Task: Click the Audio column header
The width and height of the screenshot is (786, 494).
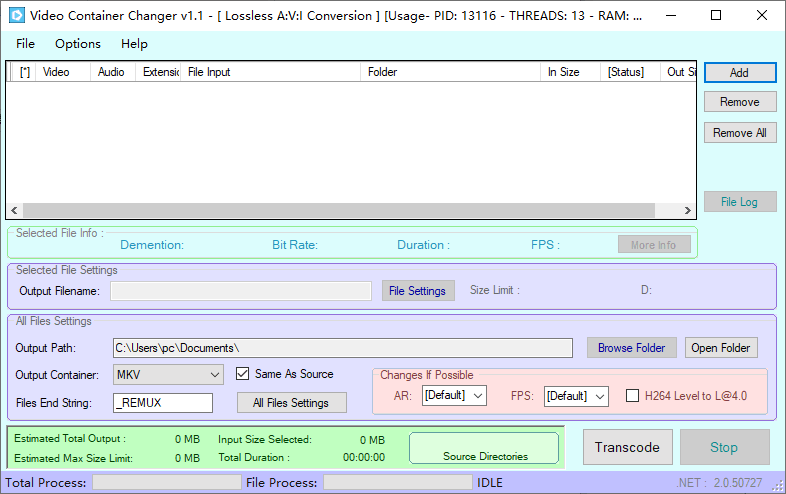Action: coord(113,72)
